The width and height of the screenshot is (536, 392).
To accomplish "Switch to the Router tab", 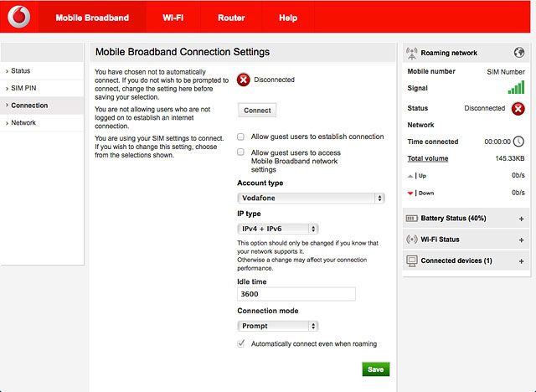I will click(231, 18).
